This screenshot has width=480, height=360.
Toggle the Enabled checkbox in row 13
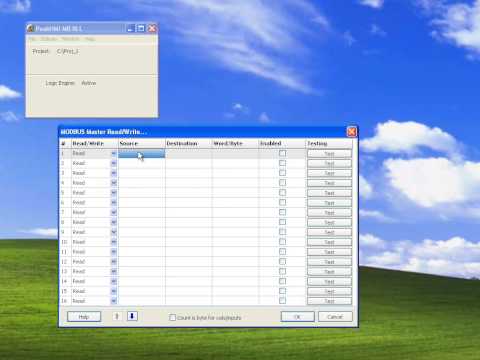(282, 271)
